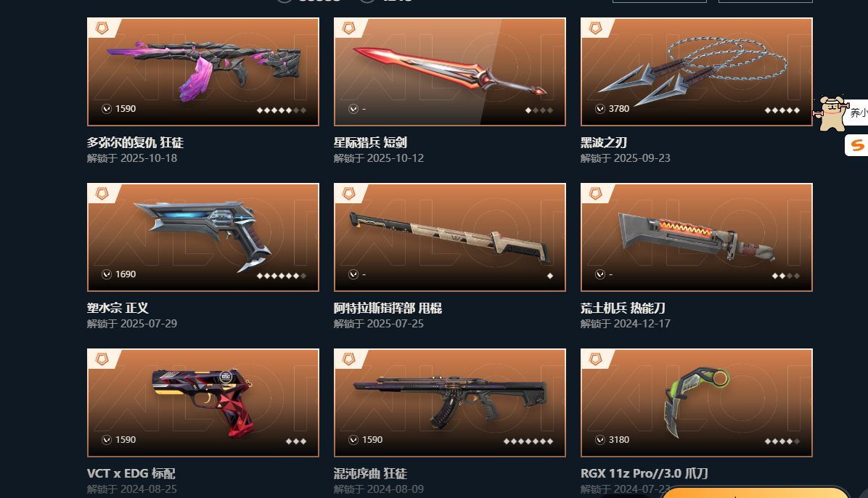Click the cartoon bear floating widget
The width and height of the screenshot is (868, 498).
[x=831, y=113]
